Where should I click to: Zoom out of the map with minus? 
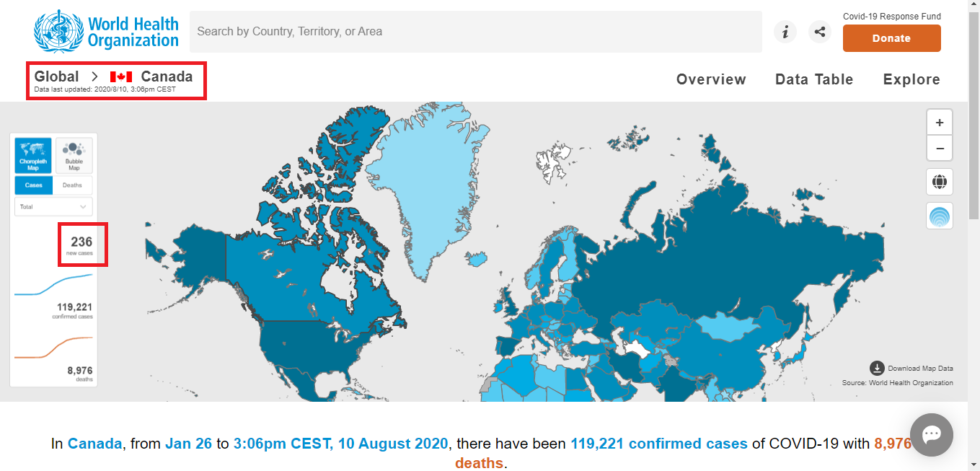[x=939, y=148]
